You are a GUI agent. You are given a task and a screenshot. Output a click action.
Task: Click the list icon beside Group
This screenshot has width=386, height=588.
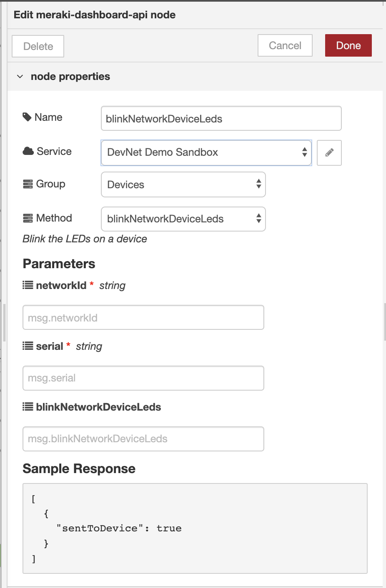28,184
